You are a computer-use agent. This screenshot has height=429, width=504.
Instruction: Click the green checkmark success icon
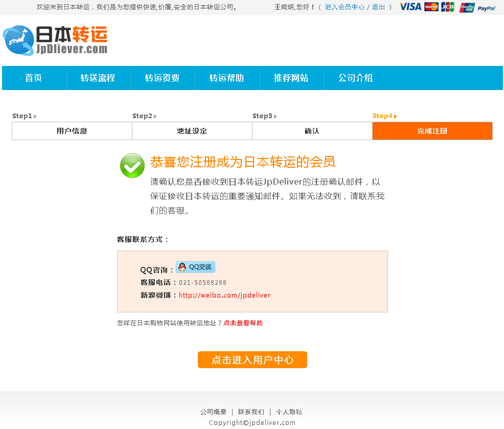(132, 166)
